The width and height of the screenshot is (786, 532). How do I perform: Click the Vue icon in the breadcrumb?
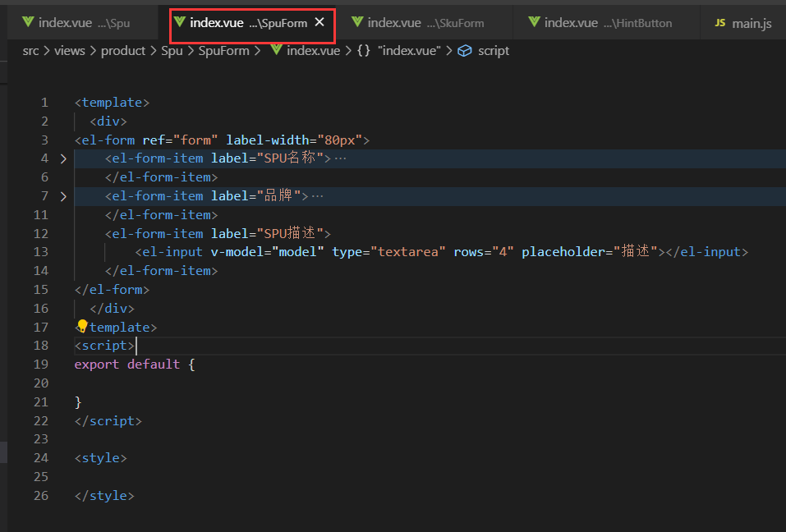coord(276,50)
